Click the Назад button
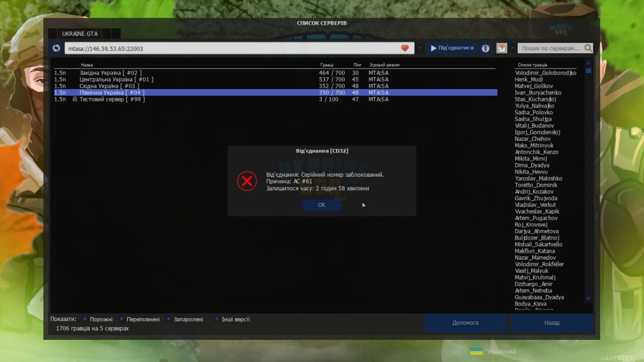This screenshot has width=644, height=362. 552,323
